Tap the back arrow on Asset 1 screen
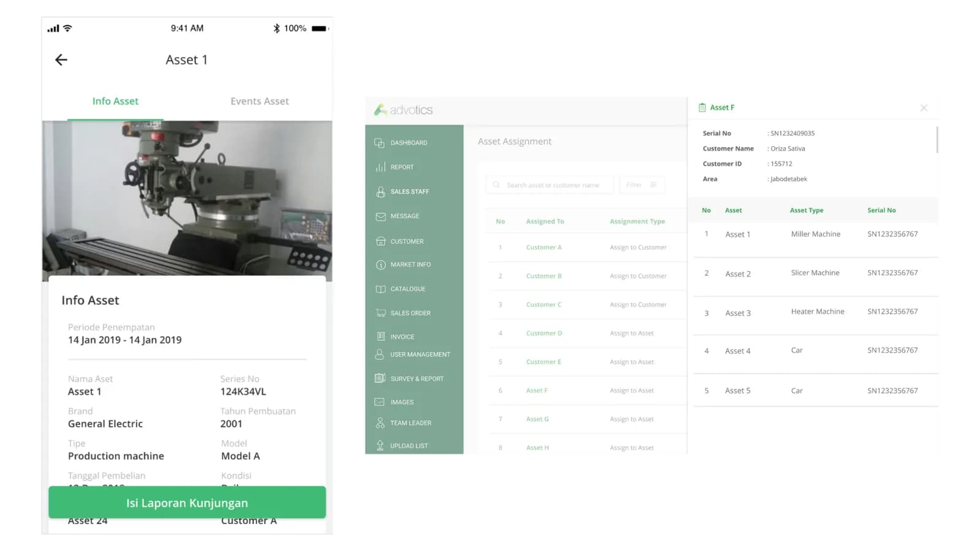The height and width of the screenshot is (551, 980). [x=61, y=59]
